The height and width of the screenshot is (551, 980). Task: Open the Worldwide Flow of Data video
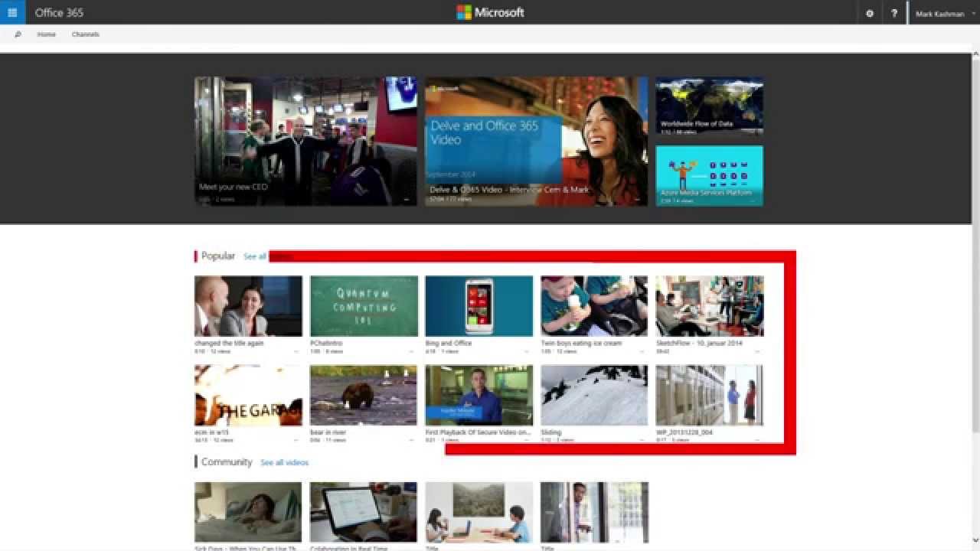[709, 107]
